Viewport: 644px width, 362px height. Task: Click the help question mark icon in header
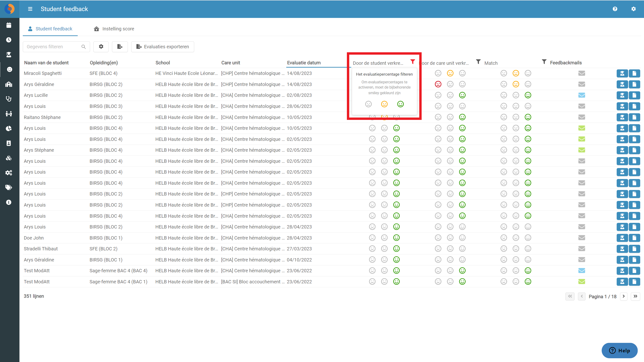[x=615, y=9]
